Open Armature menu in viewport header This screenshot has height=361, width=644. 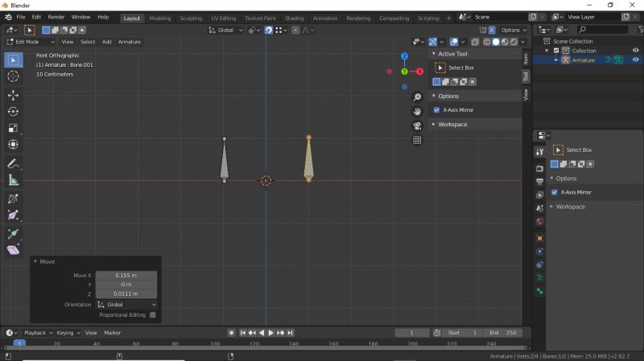pyautogui.click(x=130, y=42)
